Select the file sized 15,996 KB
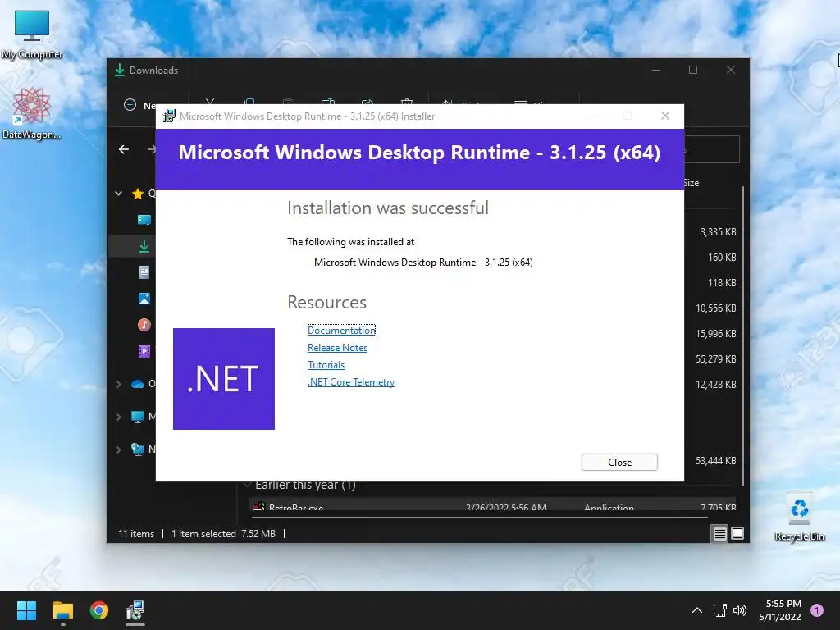This screenshot has width=840, height=630. click(715, 333)
